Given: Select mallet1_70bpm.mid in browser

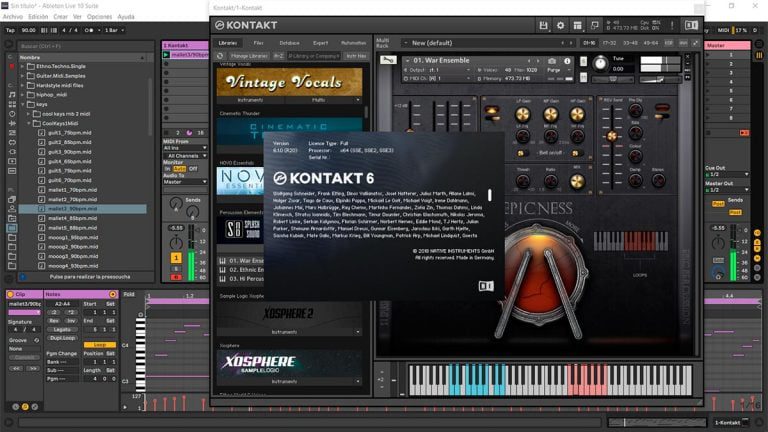Looking at the screenshot, I should (x=72, y=190).
